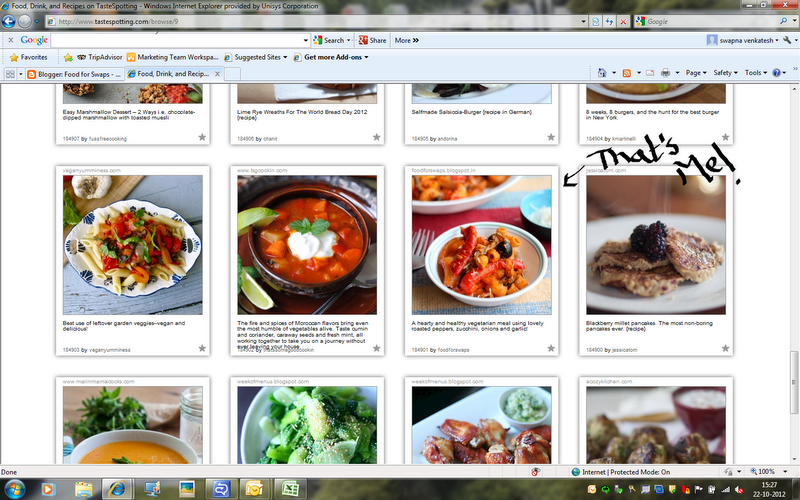The image size is (800, 500).
Task: Open the Favorites bar button
Action: [x=28, y=57]
